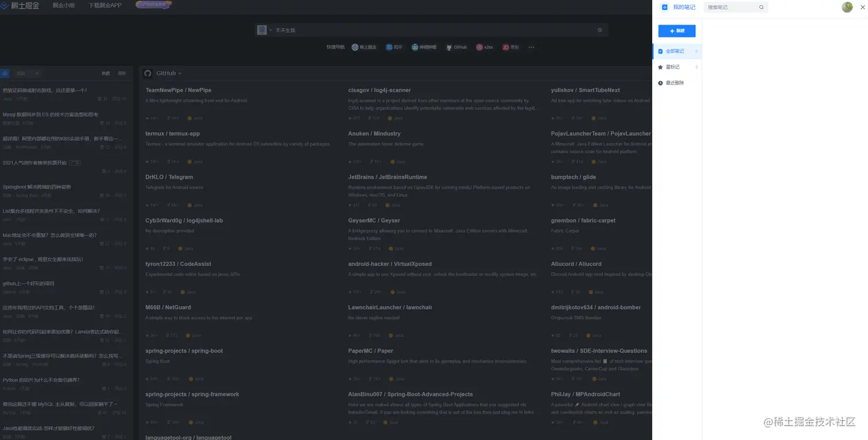
Task: Open the 稀土掘金 quick navigation shortcut
Action: (x=364, y=47)
